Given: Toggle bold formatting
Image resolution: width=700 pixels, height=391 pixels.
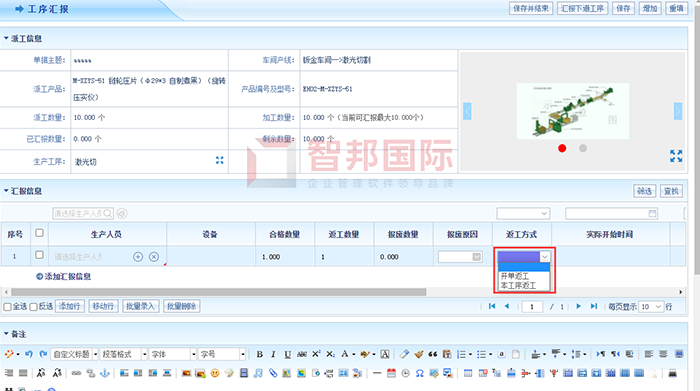Looking at the screenshot, I should point(259,354).
